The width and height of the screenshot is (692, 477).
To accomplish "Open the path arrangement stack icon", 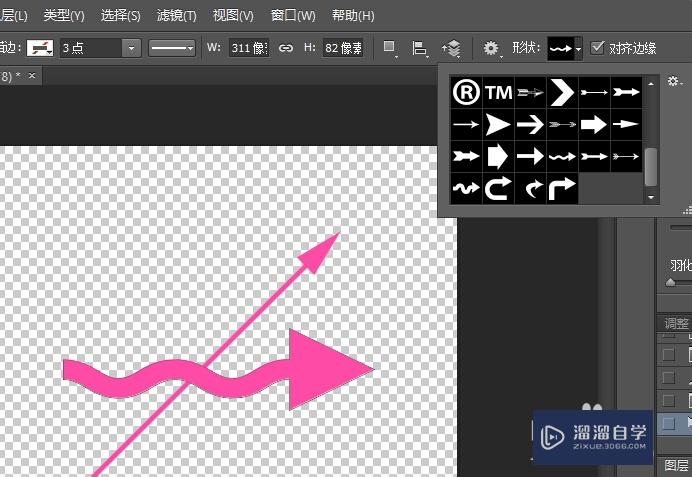I will pos(451,48).
